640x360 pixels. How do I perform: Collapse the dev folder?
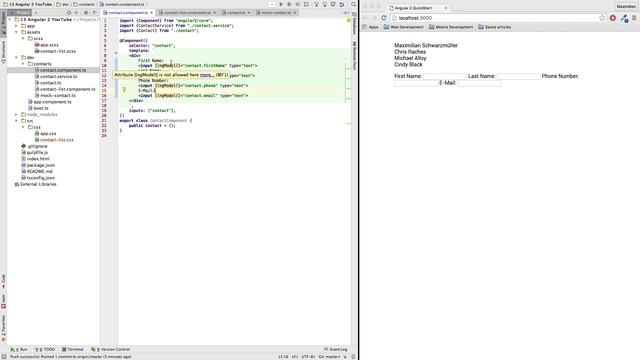pyautogui.click(x=16, y=58)
